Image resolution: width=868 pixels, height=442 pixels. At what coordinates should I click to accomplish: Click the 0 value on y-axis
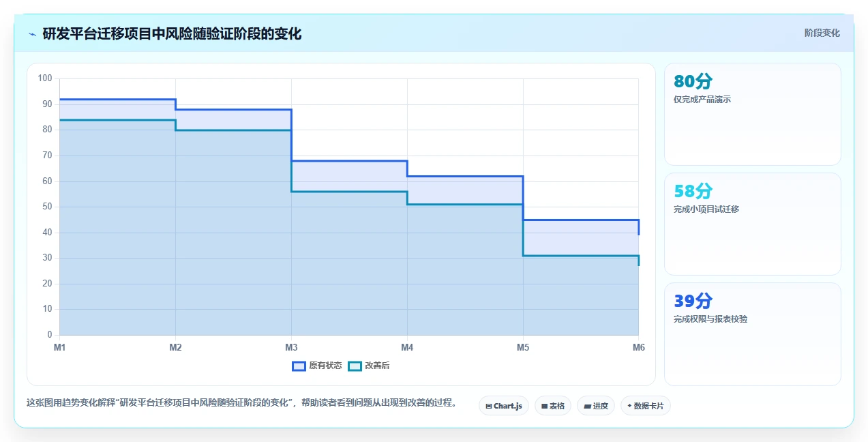[49, 335]
